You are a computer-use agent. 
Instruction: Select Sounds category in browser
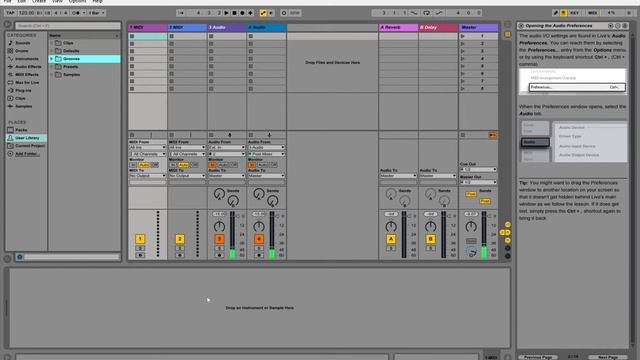click(23, 43)
